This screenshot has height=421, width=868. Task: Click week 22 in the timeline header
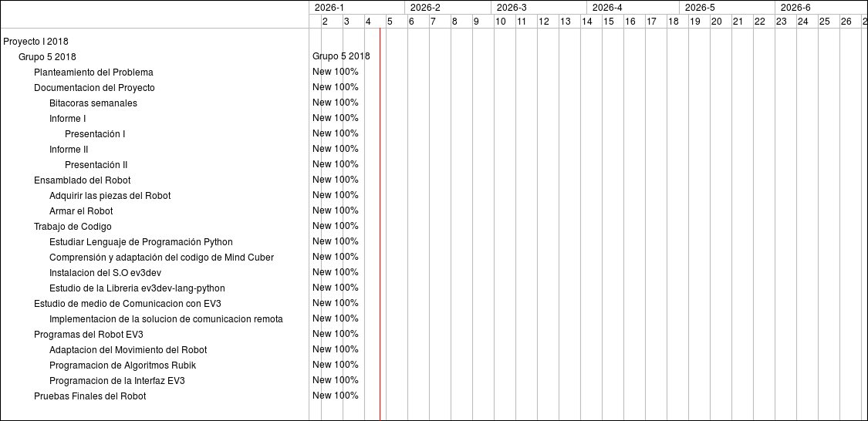click(x=760, y=22)
